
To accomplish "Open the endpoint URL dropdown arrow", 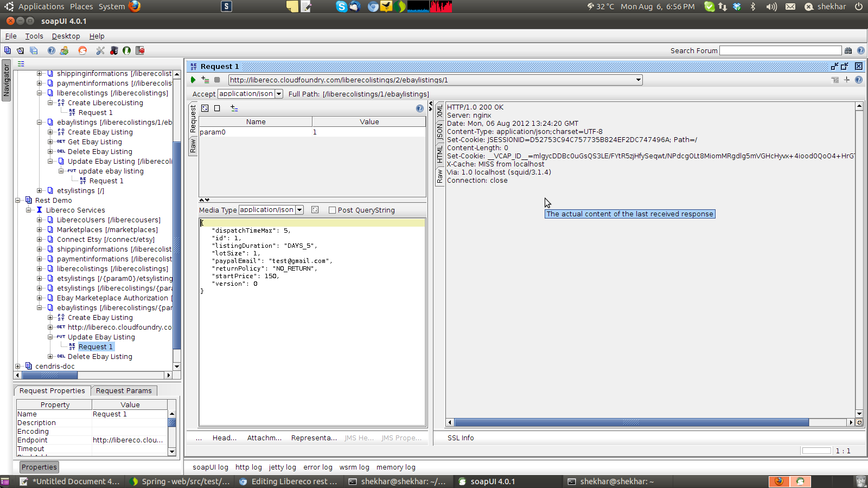I will click(x=639, y=80).
